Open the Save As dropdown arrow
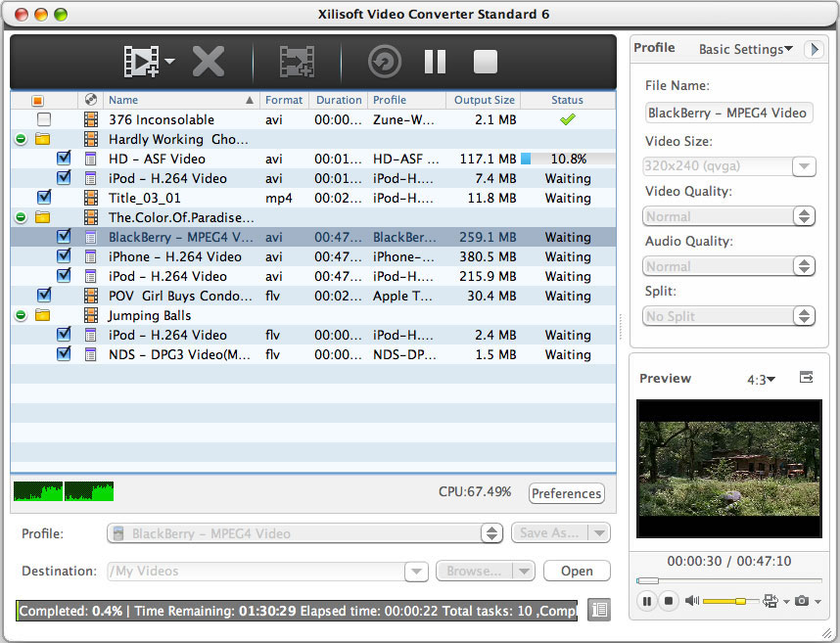 pos(599,533)
